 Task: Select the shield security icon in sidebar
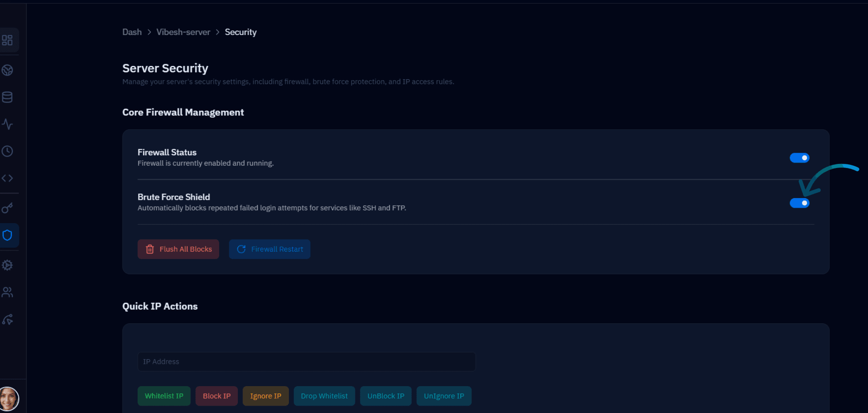coord(7,235)
